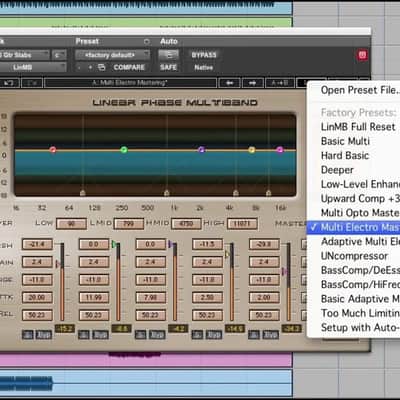The height and width of the screenshot is (400, 400).
Task: Click the red target button in plugin header
Action: click(362, 55)
